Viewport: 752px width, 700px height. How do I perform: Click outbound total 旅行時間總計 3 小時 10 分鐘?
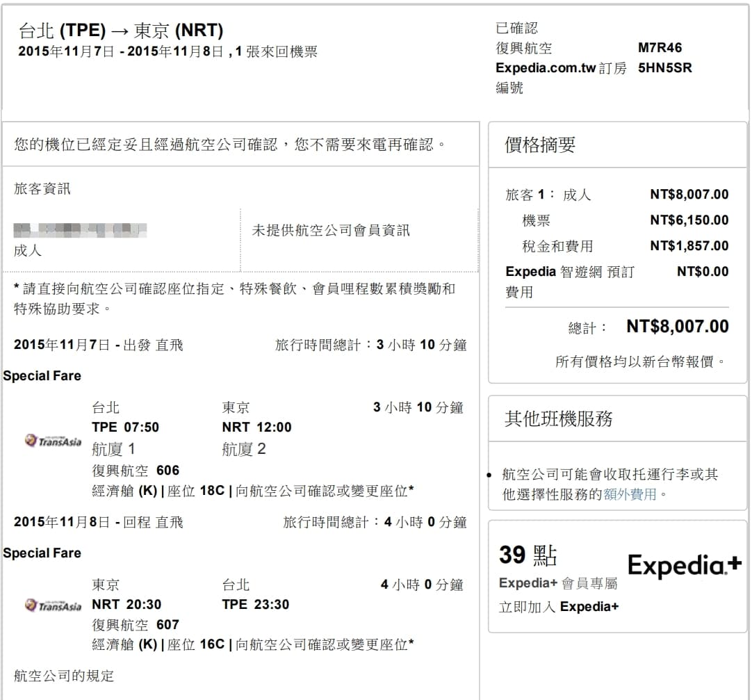point(370,345)
